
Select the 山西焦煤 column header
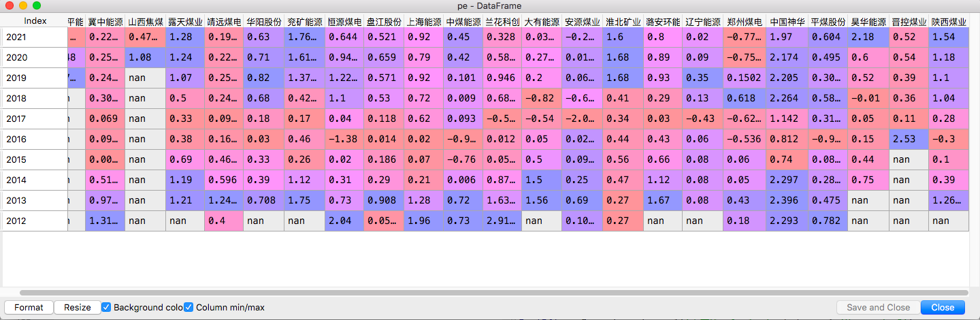(146, 22)
